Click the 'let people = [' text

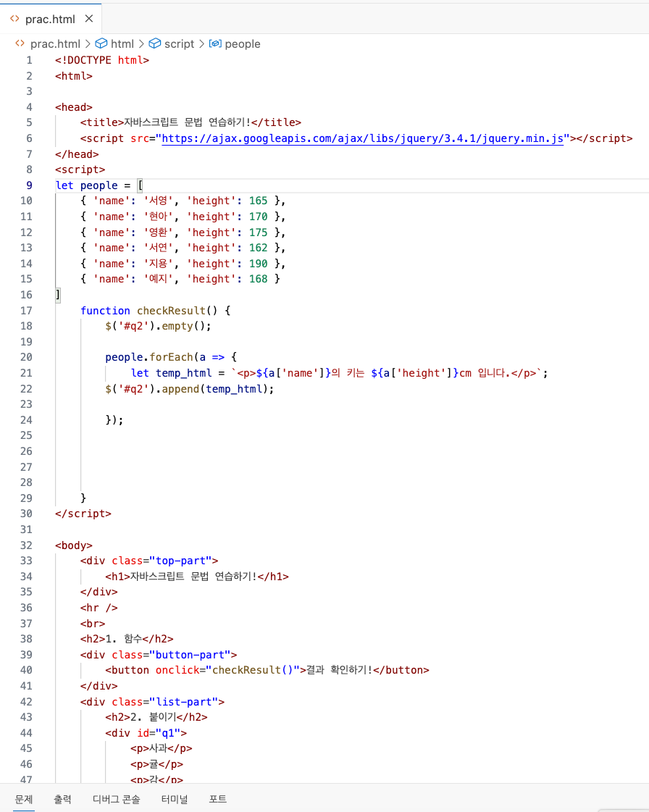(x=99, y=185)
